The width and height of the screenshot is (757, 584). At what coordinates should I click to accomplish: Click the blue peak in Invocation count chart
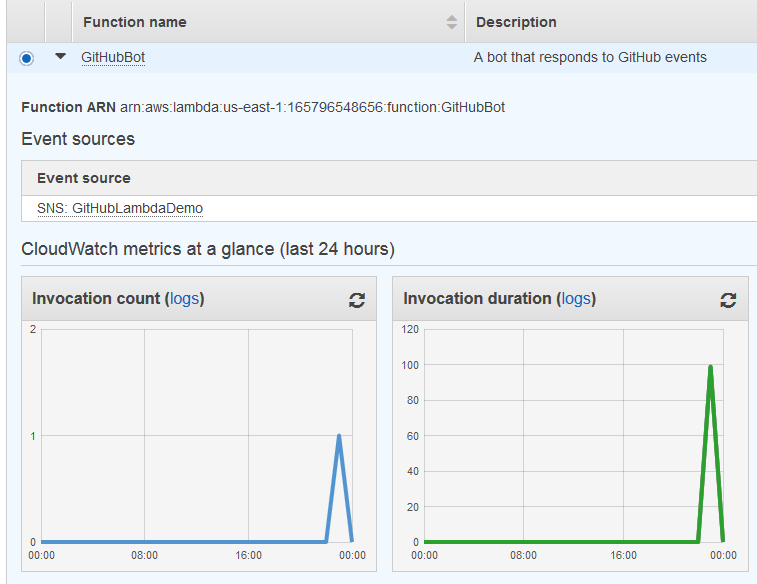pyautogui.click(x=339, y=436)
